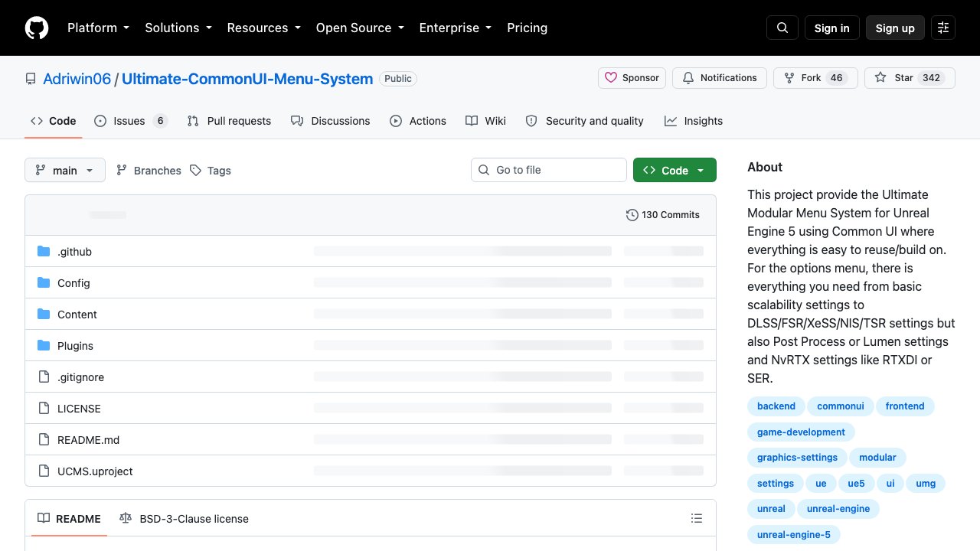980x551 pixels.
Task: Click the Sign up button
Action: click(x=895, y=28)
